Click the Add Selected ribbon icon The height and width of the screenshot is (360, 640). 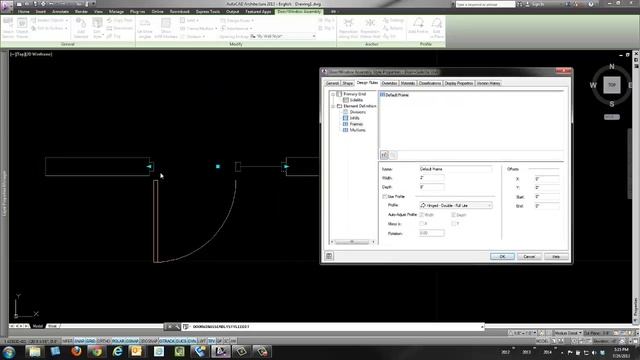[81, 28]
